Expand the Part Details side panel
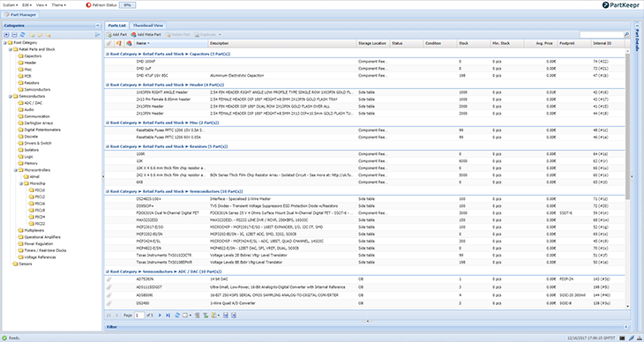 [637, 25]
